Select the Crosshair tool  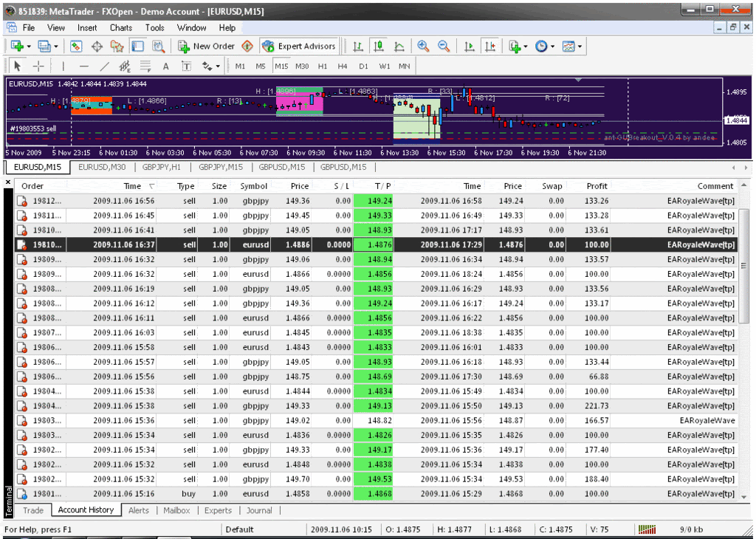[x=38, y=66]
